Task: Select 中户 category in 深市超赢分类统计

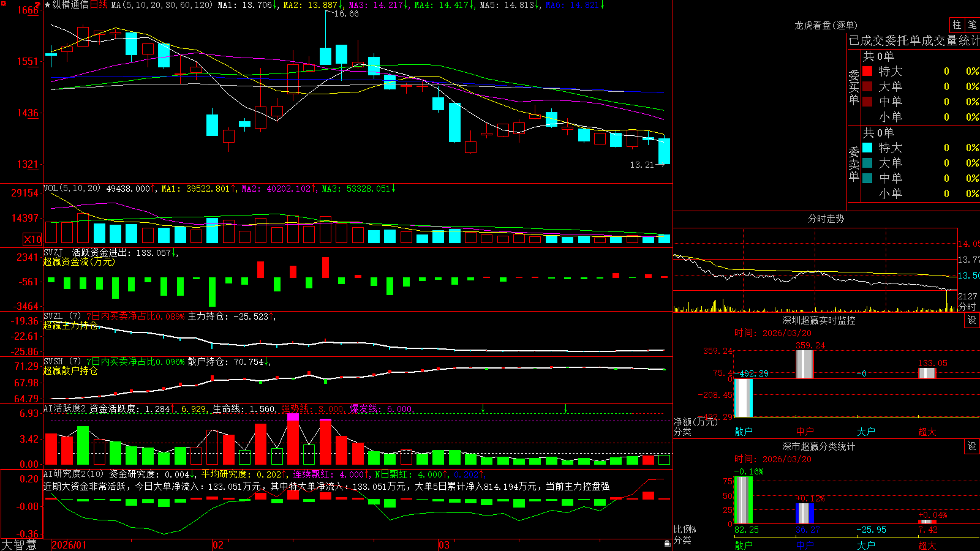Action: tap(805, 545)
